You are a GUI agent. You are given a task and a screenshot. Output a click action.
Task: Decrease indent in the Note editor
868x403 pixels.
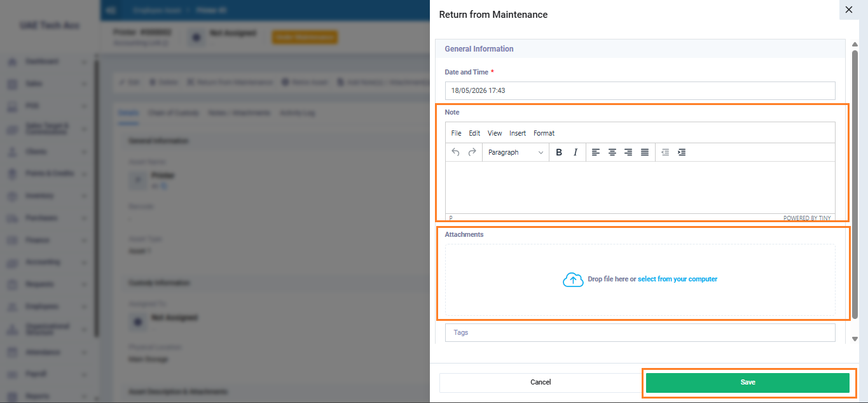coord(665,152)
